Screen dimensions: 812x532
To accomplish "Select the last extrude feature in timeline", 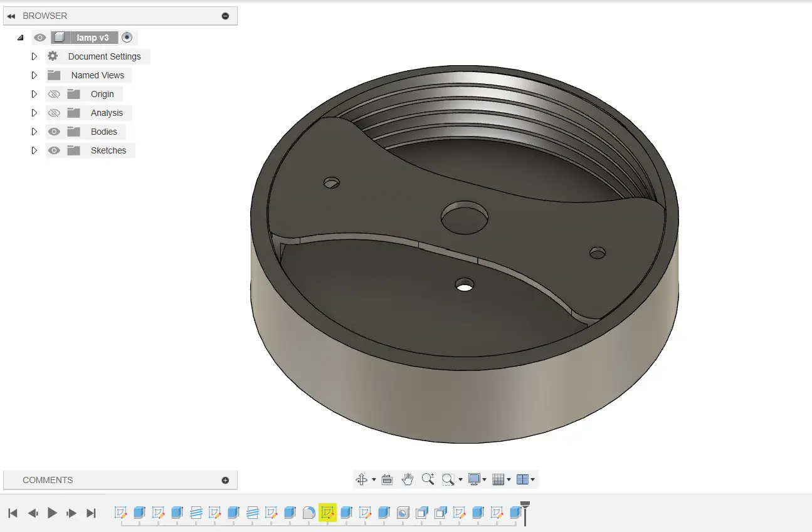I will click(515, 513).
